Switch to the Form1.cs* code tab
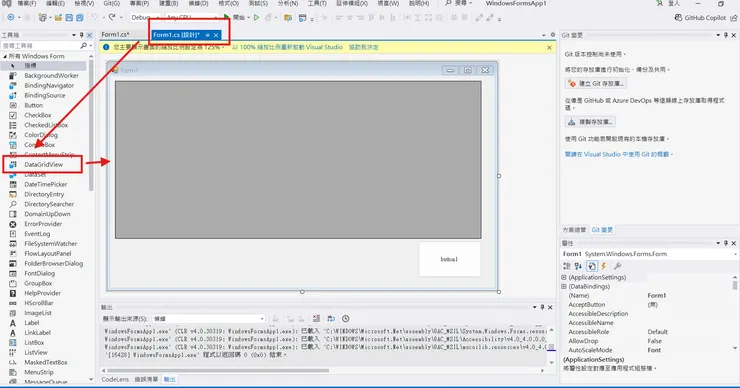The width and height of the screenshot is (740, 388). (116, 34)
